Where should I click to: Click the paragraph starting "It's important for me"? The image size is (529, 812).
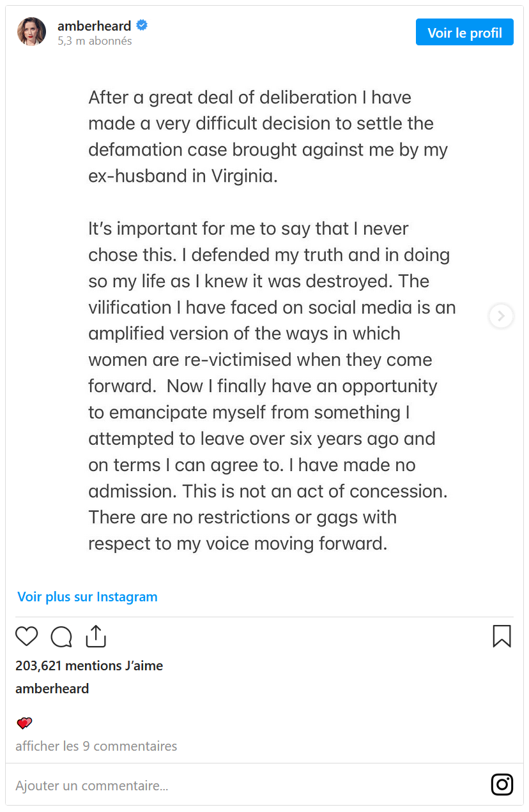point(272,373)
